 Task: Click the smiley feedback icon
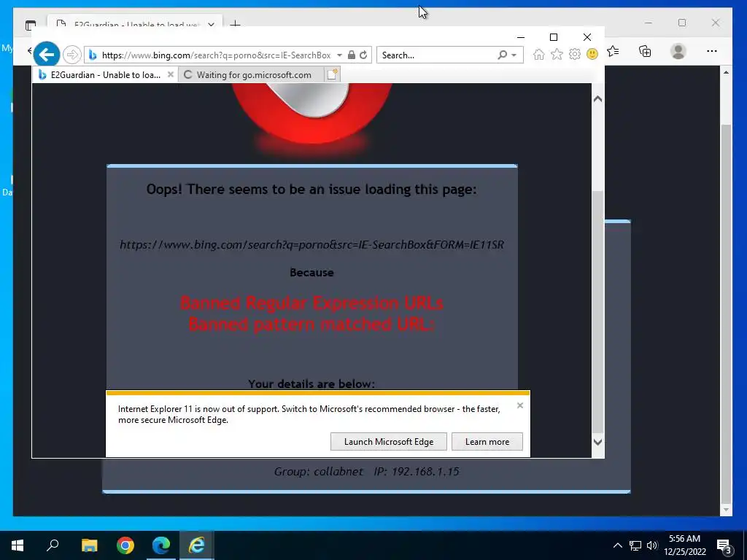pyautogui.click(x=592, y=54)
